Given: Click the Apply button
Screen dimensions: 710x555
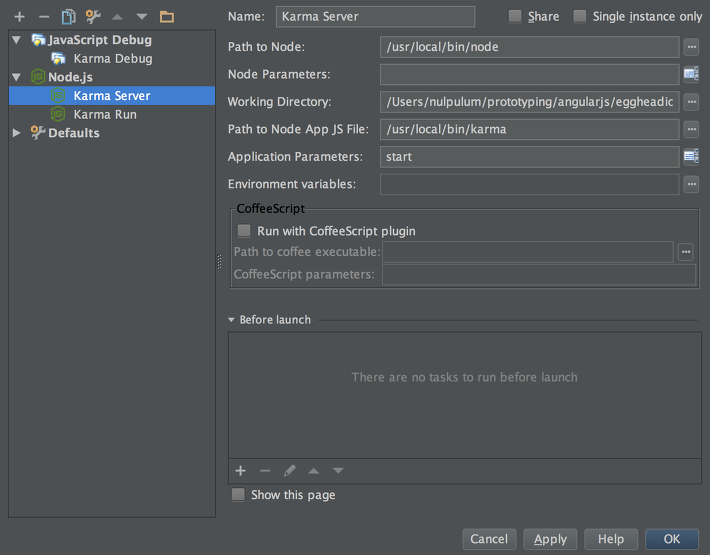Looking at the screenshot, I should tap(550, 539).
